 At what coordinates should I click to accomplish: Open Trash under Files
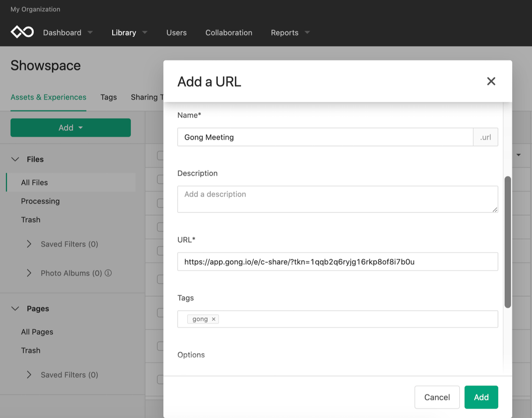(31, 219)
